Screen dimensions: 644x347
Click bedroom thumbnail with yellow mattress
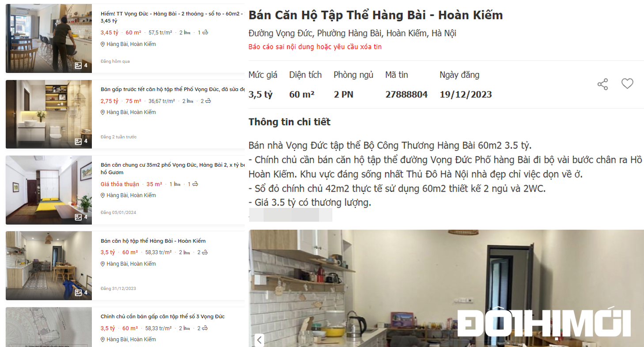(49, 190)
